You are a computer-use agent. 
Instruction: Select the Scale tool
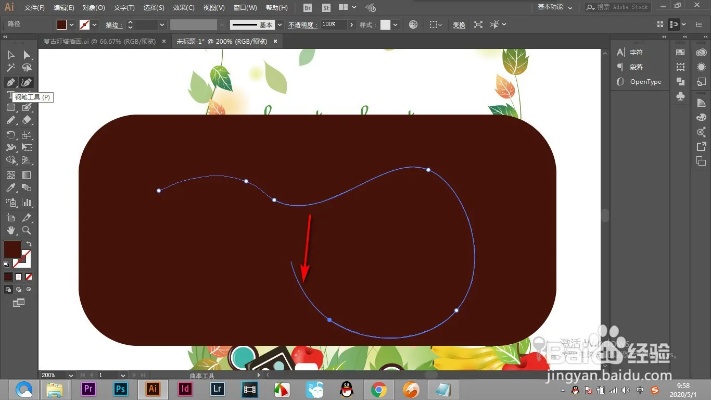pos(27,135)
